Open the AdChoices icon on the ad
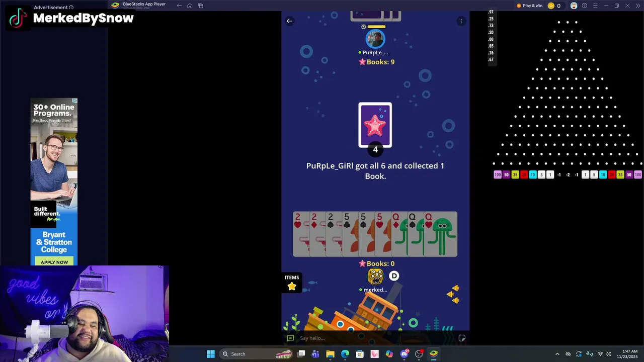 coord(74,101)
